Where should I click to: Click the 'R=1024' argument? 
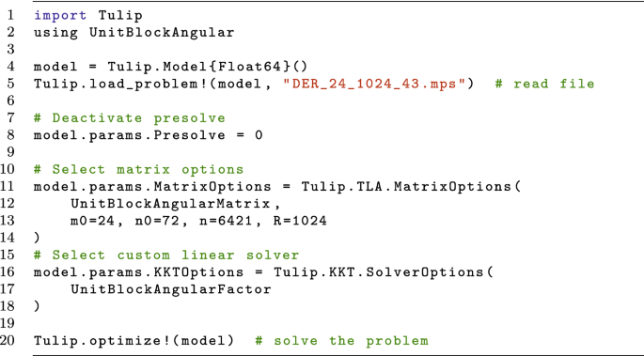(x=300, y=221)
